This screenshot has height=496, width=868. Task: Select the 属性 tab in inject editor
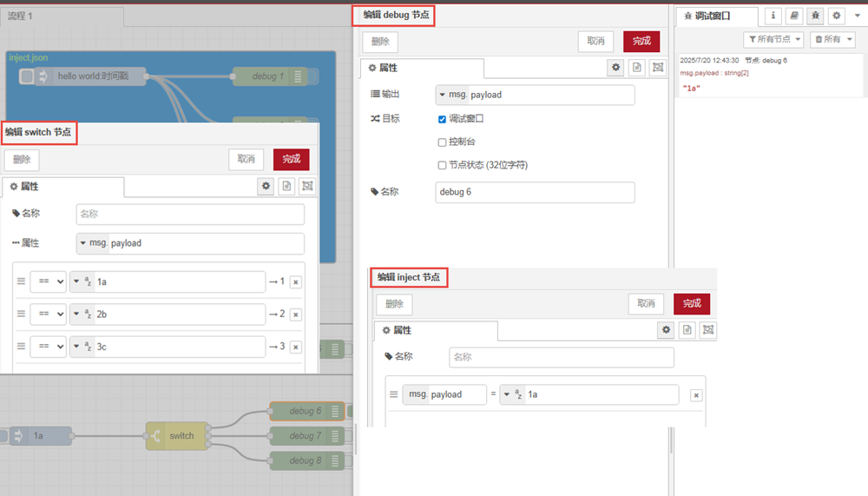(x=437, y=330)
